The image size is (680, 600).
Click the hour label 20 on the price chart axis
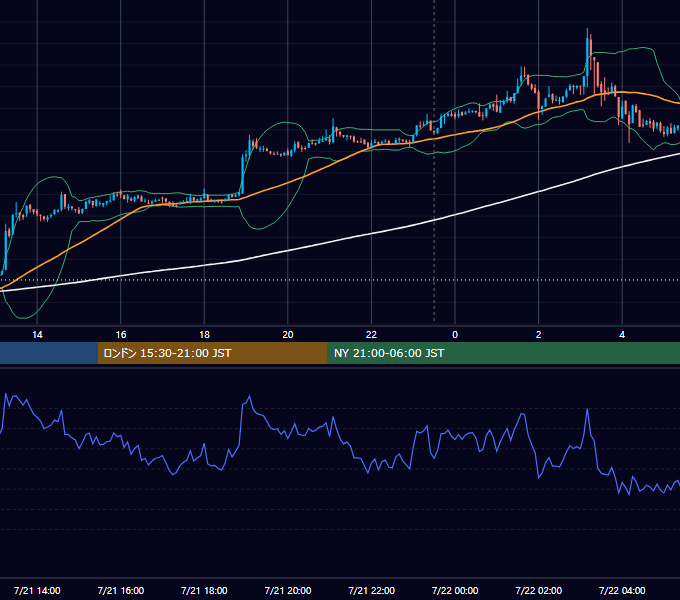[288, 335]
